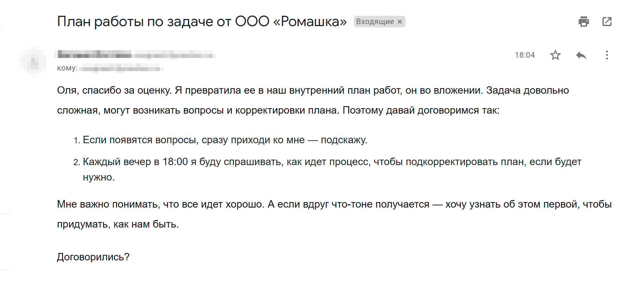Remove the Входящие label with the x
Viewport: 644px width, 289px height.
400,22
